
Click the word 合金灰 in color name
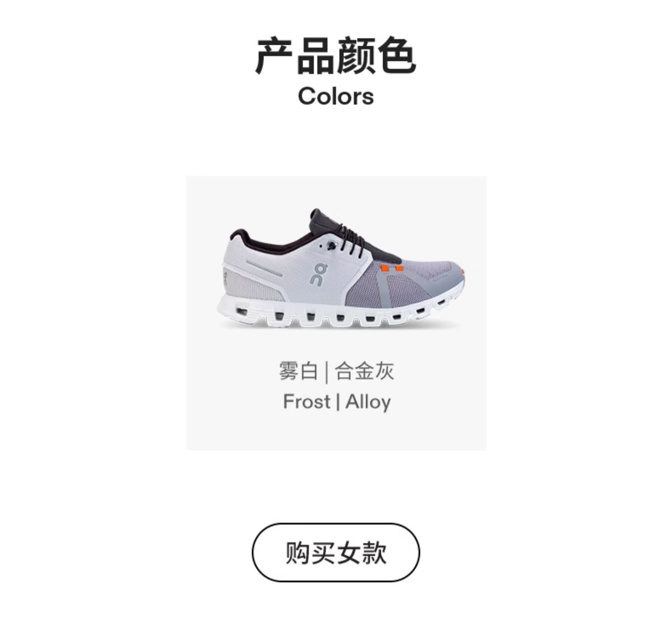click(x=365, y=372)
